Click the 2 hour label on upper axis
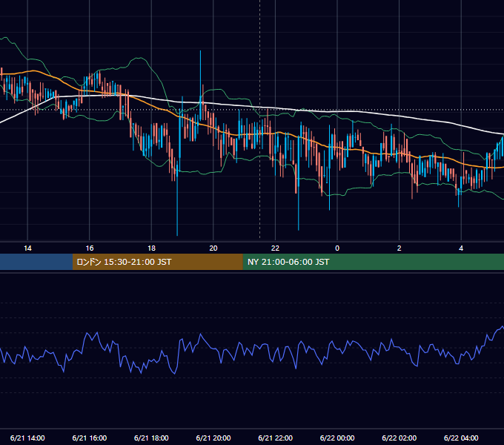Viewport: 504px width, 445px height. point(399,248)
